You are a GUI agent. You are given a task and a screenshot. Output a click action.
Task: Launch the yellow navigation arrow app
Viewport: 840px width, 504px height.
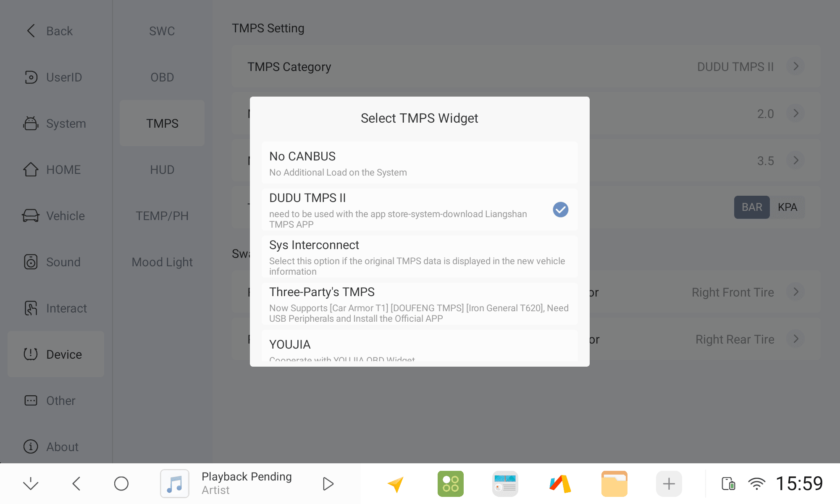click(x=396, y=484)
